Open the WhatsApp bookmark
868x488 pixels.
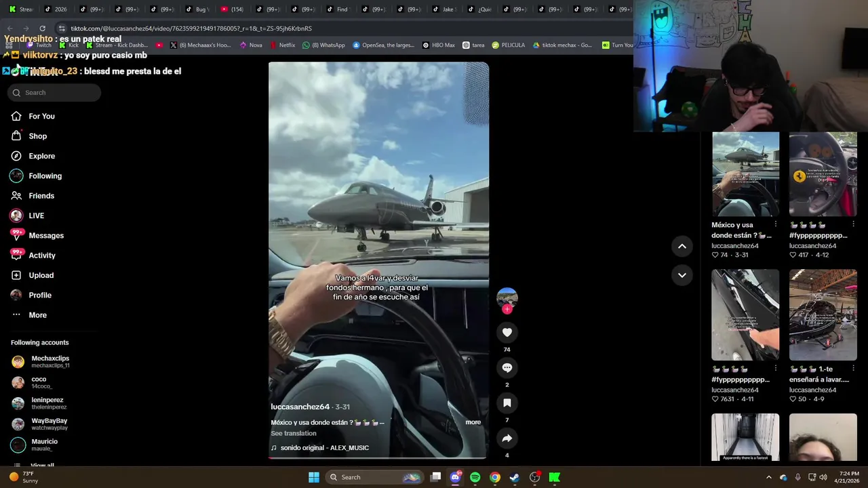pos(323,45)
